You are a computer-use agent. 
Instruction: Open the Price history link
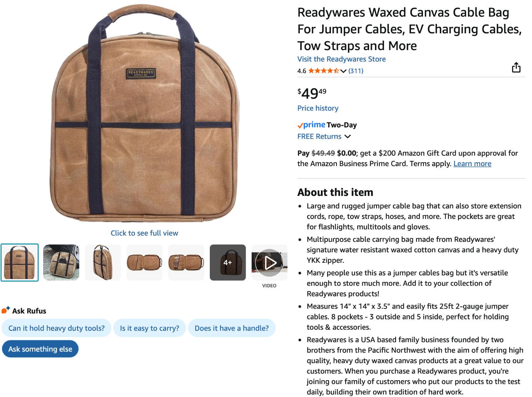point(318,108)
